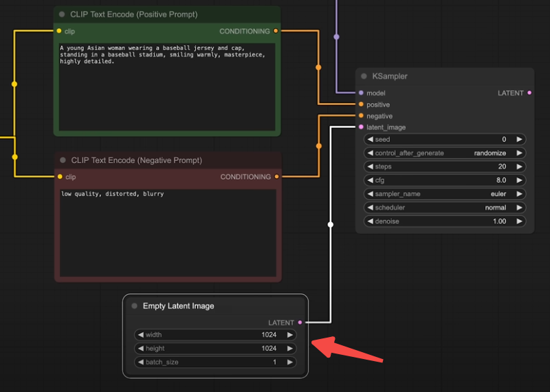Viewport: 550px width, 392px height.
Task: Open the sampler_name euler dropdown
Action: (x=444, y=194)
